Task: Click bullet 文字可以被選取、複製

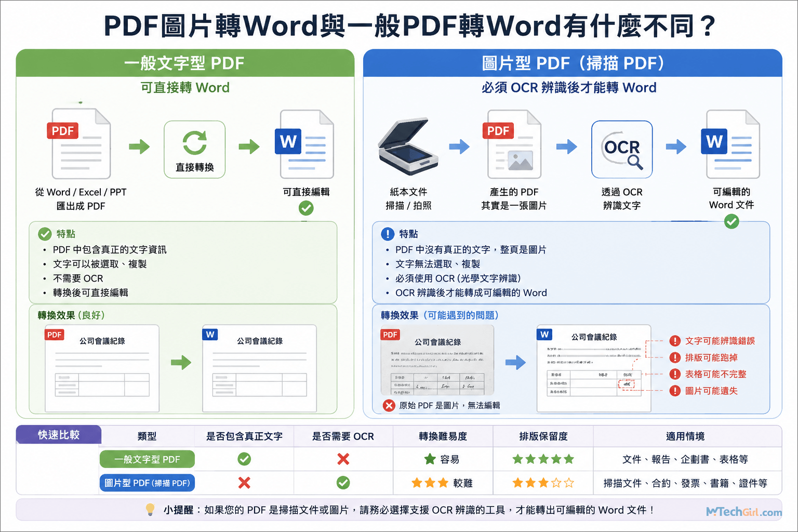Action: pos(100,264)
